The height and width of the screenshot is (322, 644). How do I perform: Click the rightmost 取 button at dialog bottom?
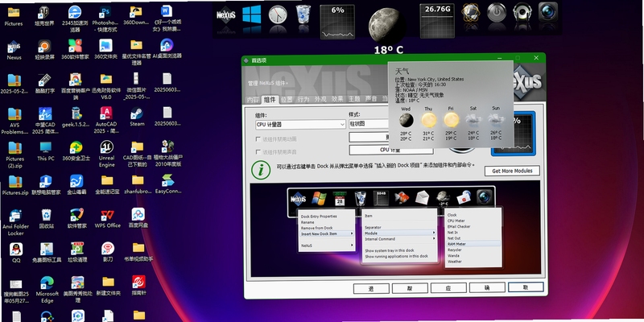(526, 287)
